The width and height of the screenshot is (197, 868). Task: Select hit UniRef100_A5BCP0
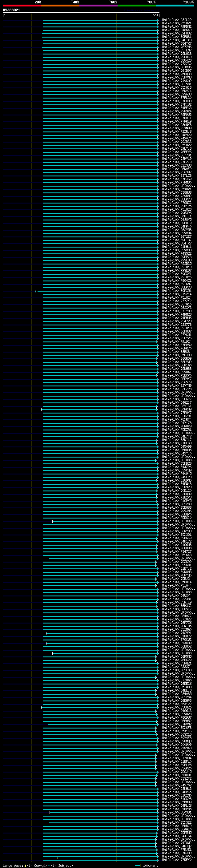coord(176,376)
